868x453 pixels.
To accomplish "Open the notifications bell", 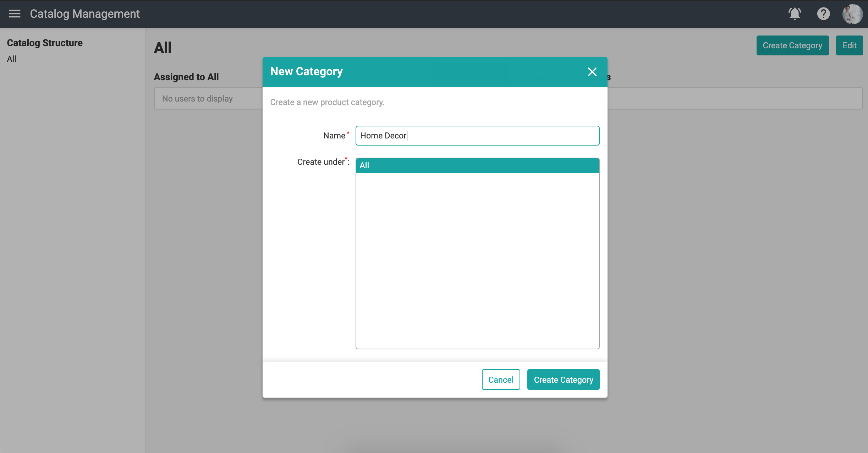I will pyautogui.click(x=795, y=14).
